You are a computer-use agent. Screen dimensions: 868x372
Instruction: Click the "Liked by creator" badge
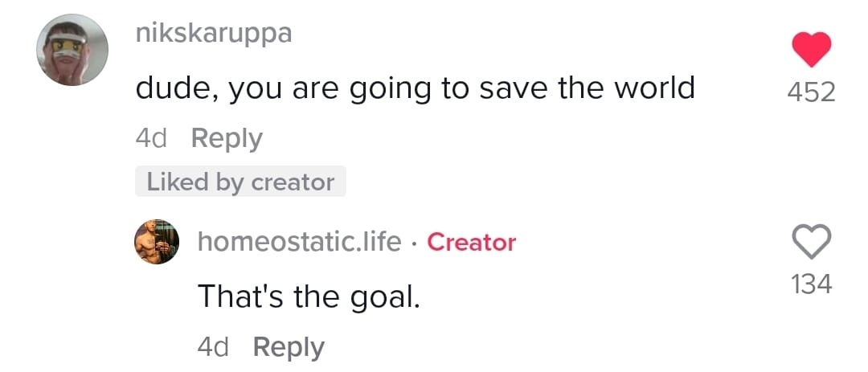pyautogui.click(x=240, y=182)
